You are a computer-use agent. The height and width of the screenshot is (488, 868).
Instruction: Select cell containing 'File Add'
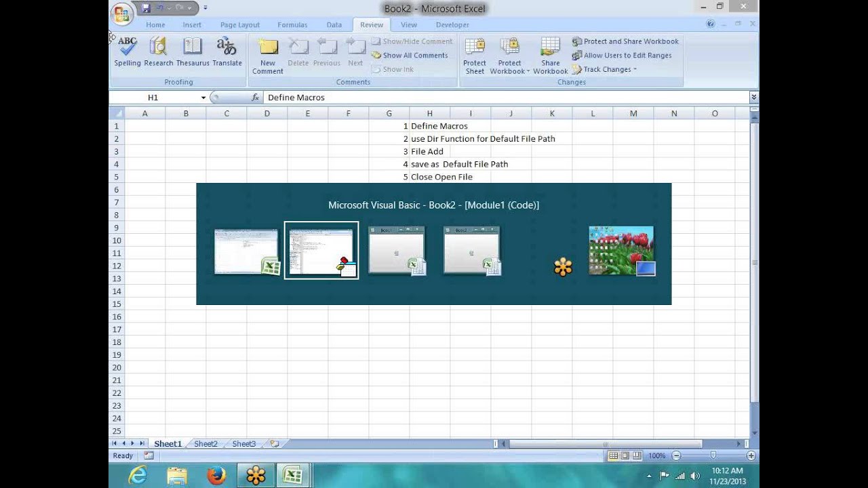(x=429, y=152)
